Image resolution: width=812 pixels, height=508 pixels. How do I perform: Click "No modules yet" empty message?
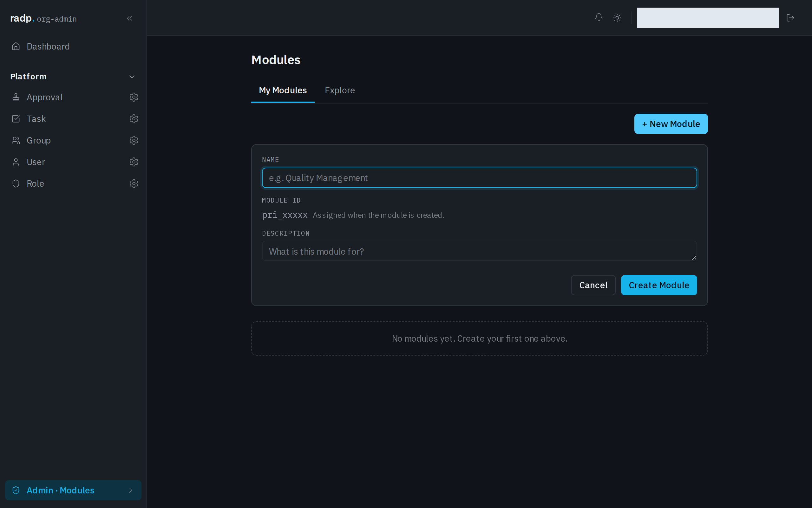[480, 339]
